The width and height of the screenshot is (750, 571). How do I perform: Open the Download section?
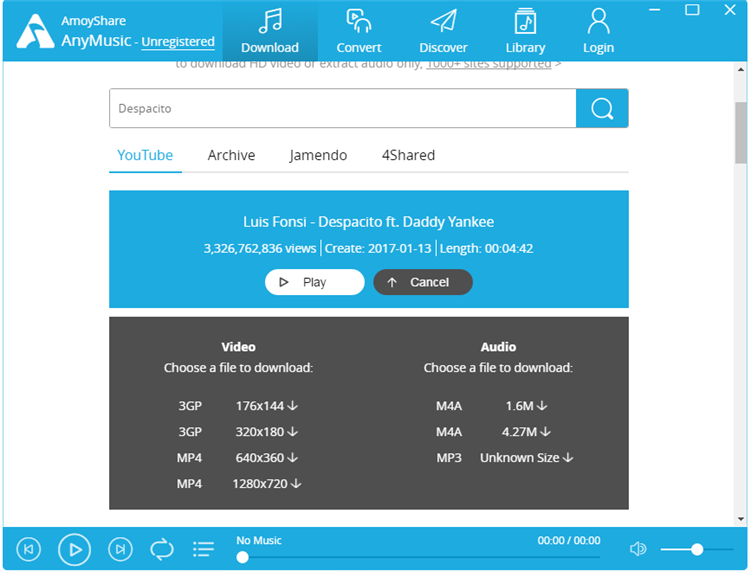[270, 31]
